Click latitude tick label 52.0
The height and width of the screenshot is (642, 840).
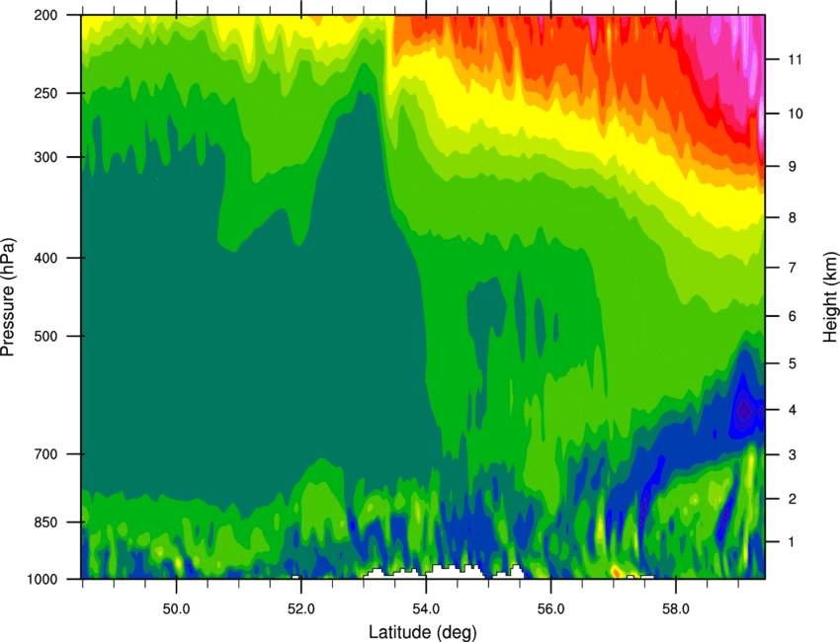coord(301,609)
